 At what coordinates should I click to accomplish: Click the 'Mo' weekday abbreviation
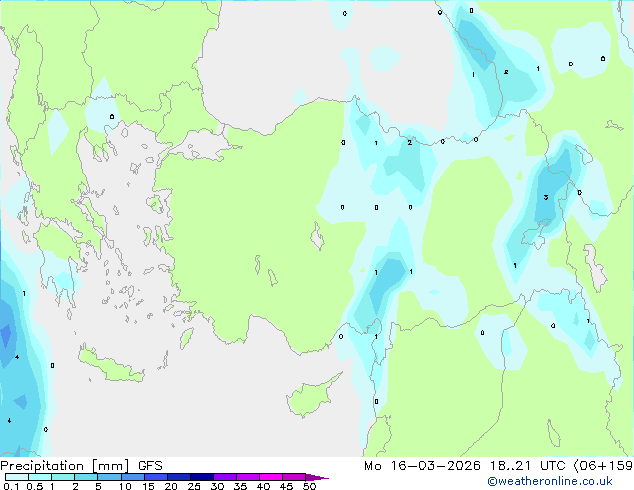pyautogui.click(x=372, y=466)
